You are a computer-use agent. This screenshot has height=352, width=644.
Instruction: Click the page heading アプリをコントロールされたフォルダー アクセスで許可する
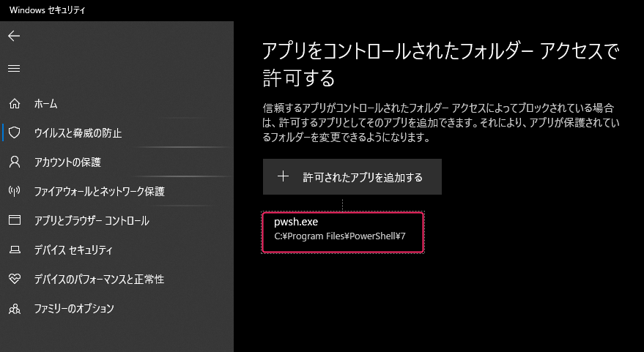click(440, 64)
